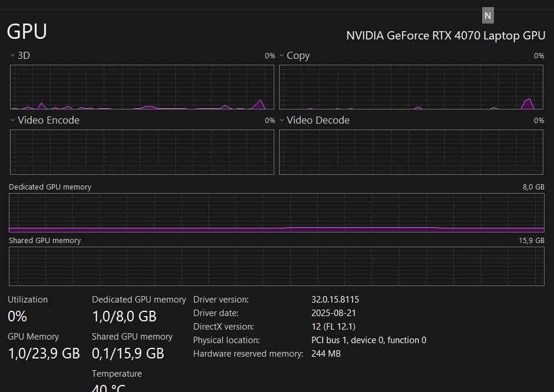Click the Shared GPU memory graph

point(277,266)
